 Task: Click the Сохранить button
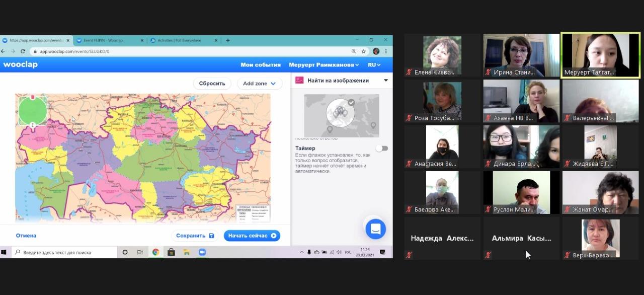pos(195,235)
